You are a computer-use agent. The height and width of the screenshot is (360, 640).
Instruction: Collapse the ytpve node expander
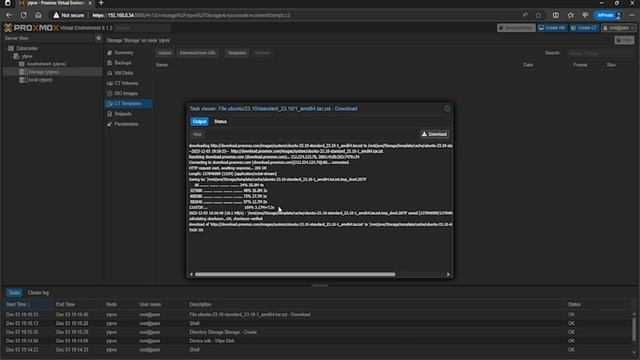point(11,56)
